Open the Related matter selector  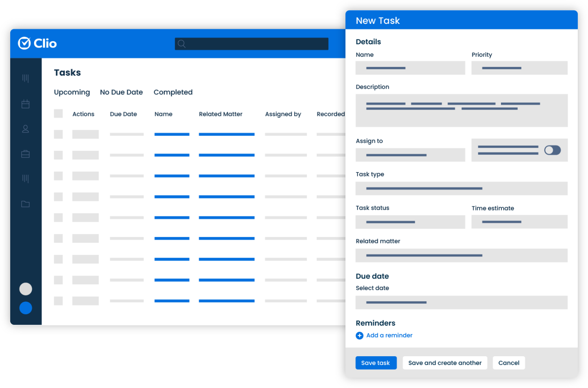(461, 255)
